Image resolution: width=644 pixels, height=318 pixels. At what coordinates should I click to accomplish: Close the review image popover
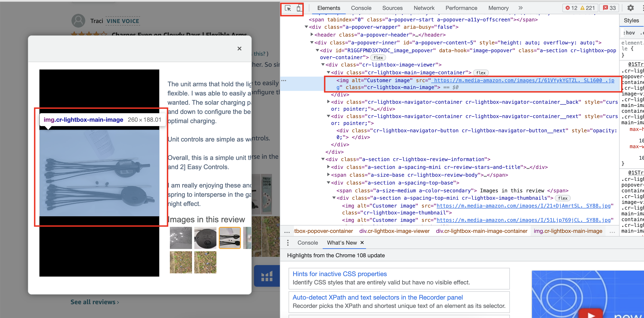click(x=239, y=48)
